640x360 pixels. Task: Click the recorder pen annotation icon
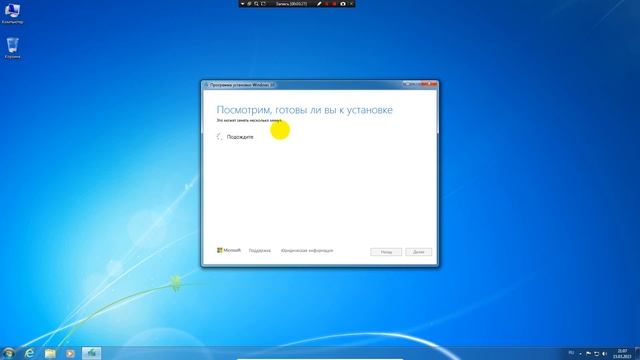319,4
